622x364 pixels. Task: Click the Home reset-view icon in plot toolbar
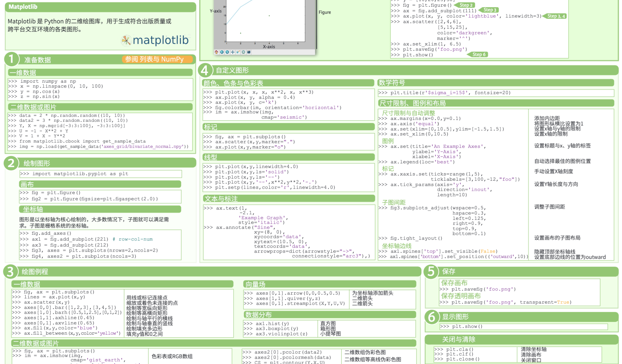coord(216,52)
